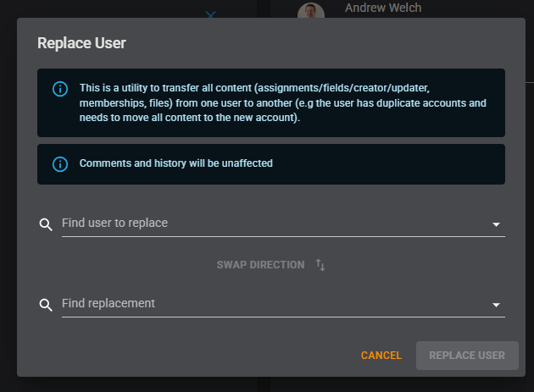Confirm with the Replace User button
Image resolution: width=534 pixels, height=392 pixels.
point(467,356)
